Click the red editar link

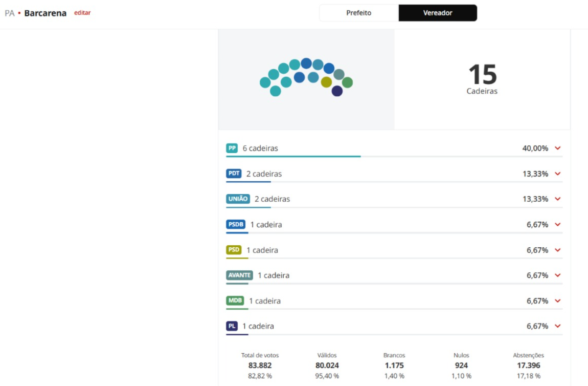coord(82,13)
